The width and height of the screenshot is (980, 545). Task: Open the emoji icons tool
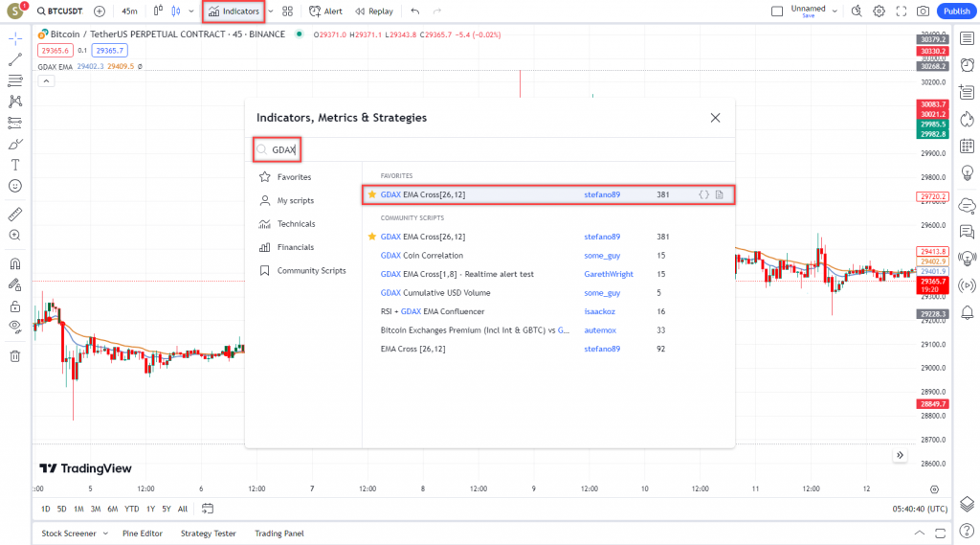15,186
